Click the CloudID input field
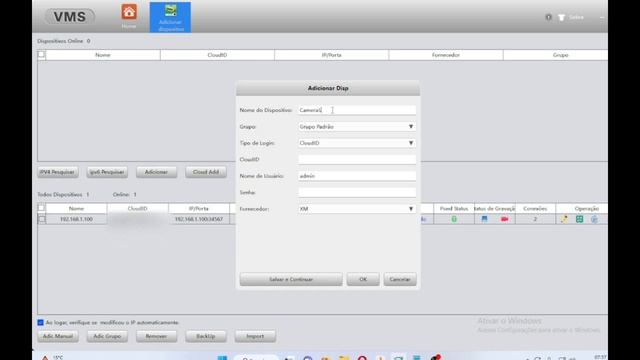640x360 pixels. pyautogui.click(x=357, y=160)
